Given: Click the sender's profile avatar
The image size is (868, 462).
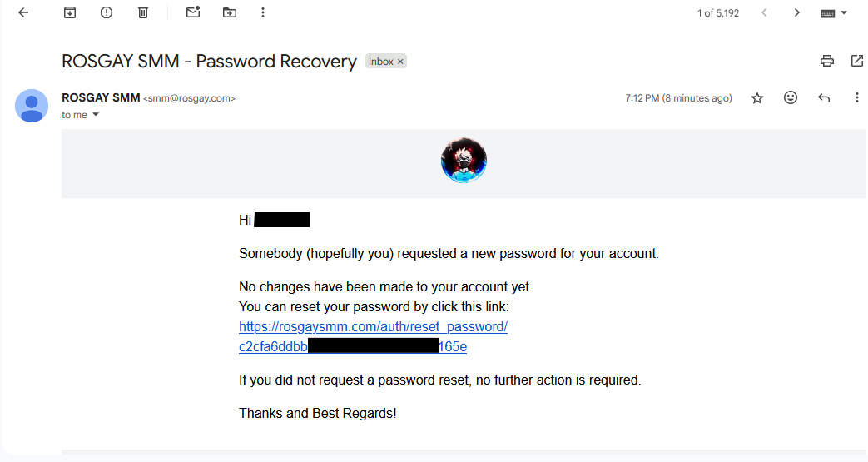Looking at the screenshot, I should pyautogui.click(x=32, y=105).
